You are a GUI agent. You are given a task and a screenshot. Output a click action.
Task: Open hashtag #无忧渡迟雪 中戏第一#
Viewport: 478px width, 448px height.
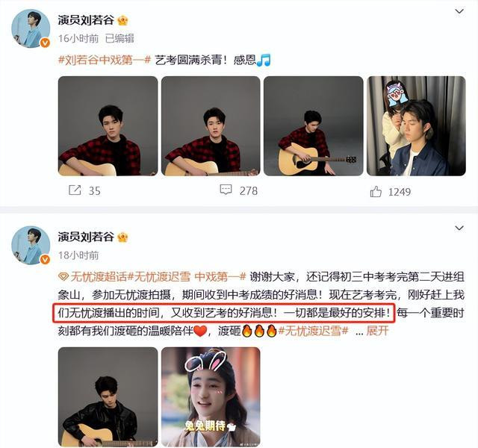pyautogui.click(x=187, y=277)
